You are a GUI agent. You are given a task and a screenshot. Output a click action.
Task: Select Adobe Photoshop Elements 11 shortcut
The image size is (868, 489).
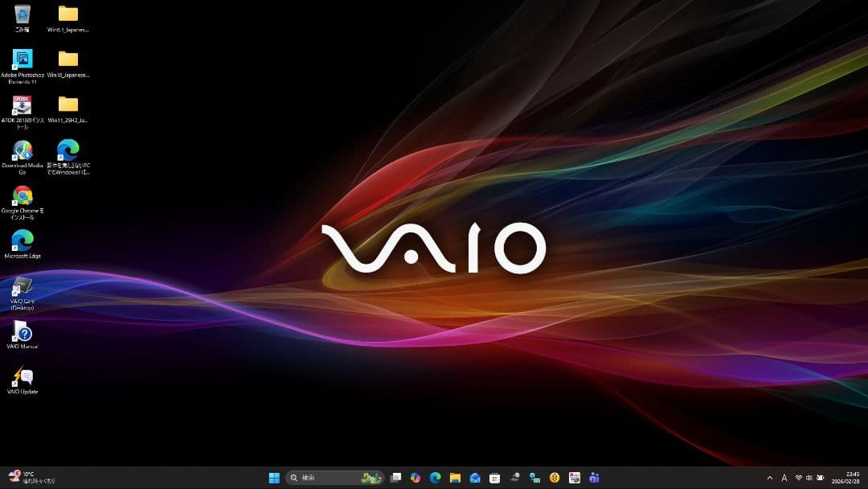coord(23,67)
